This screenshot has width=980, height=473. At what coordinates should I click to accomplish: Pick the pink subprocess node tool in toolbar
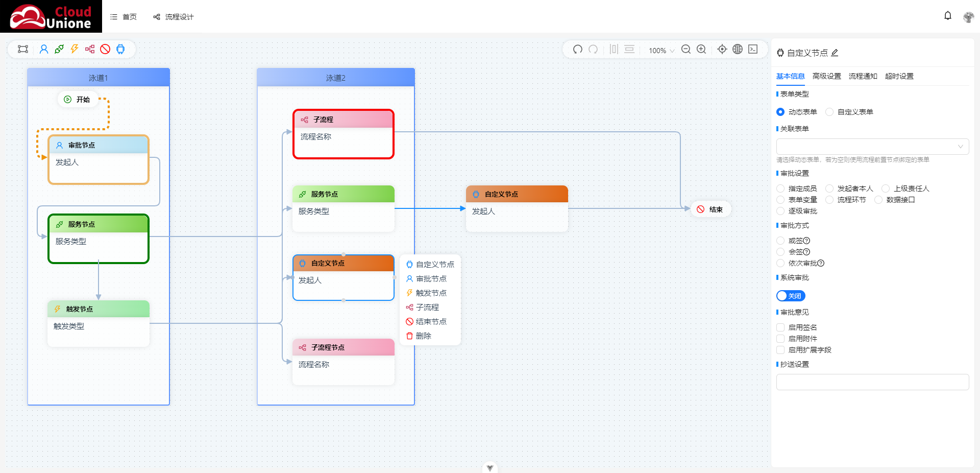[90, 49]
